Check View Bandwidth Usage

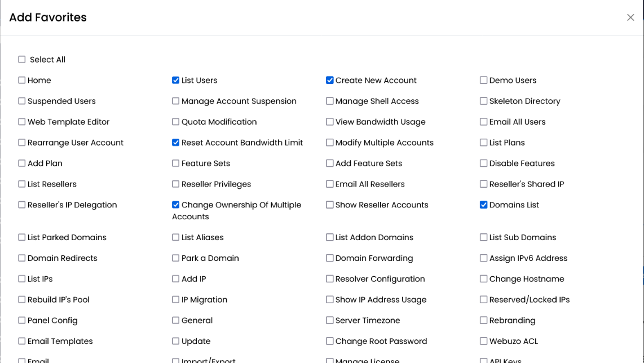tap(329, 122)
